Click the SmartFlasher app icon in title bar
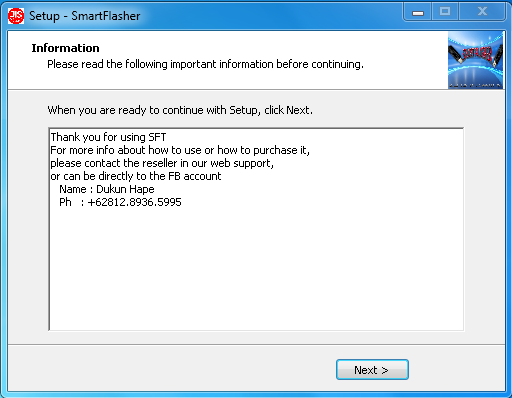The height and width of the screenshot is (398, 512). 16,16
